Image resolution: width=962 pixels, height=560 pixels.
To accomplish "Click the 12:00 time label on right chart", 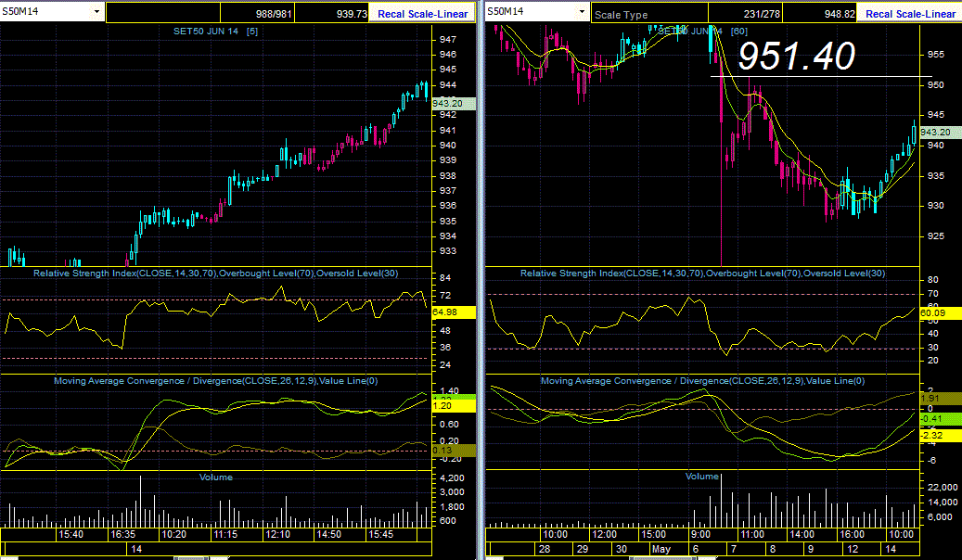I will 604,534.
